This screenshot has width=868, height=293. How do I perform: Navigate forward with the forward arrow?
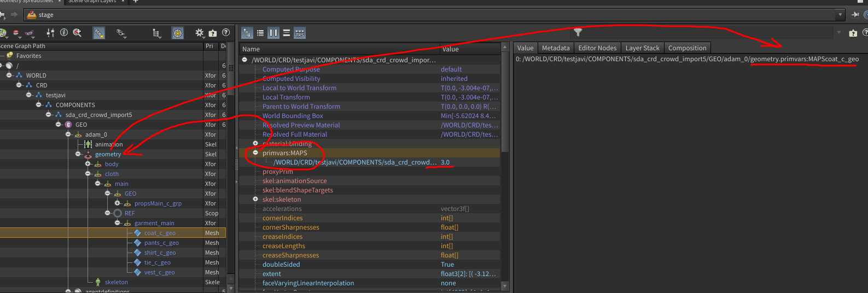tap(14, 15)
